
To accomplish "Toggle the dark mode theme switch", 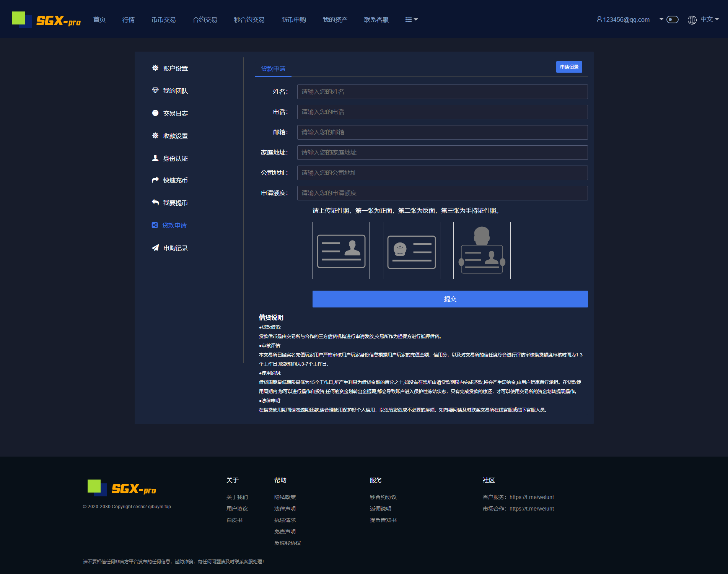I will coord(672,20).
